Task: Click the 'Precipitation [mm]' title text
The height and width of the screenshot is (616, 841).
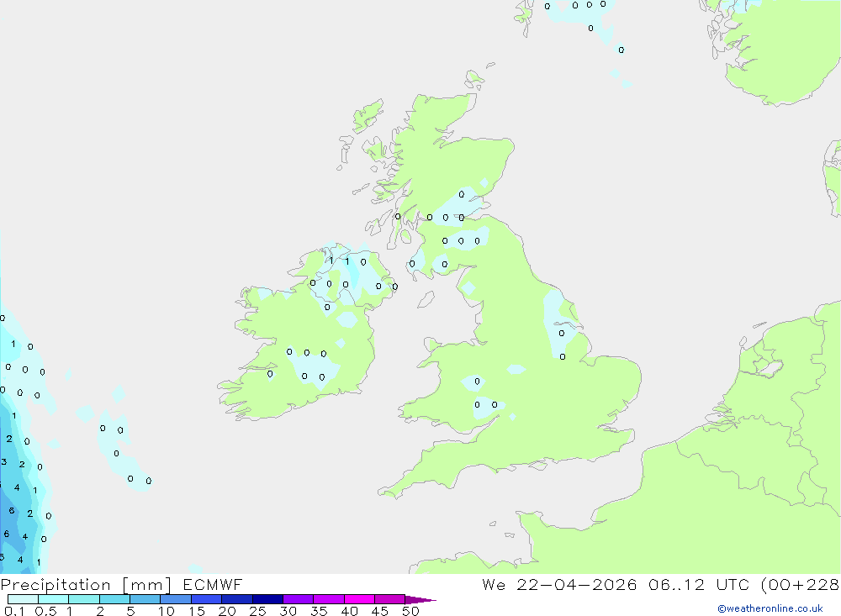Action: pos(86,585)
